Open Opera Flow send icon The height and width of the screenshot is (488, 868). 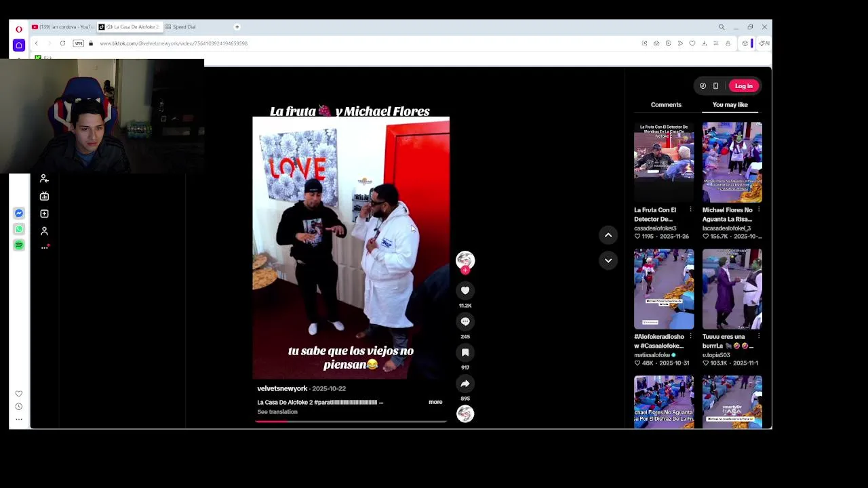[680, 43]
